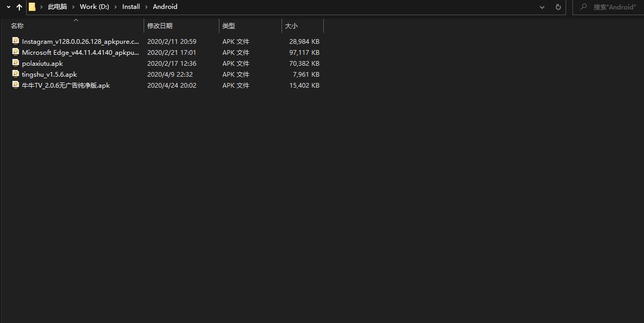Expand the chevron after 此电脑 in breadcrumb
The height and width of the screenshot is (323, 644).
click(73, 7)
